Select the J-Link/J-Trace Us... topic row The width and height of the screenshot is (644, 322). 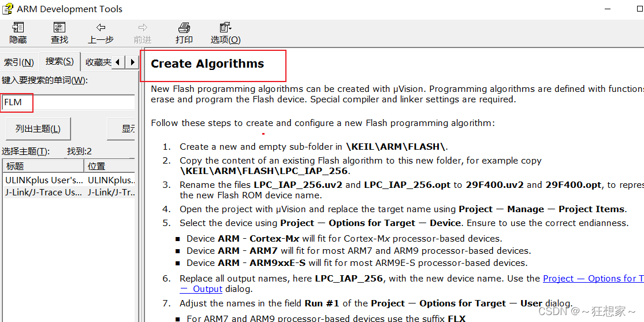[x=69, y=193]
